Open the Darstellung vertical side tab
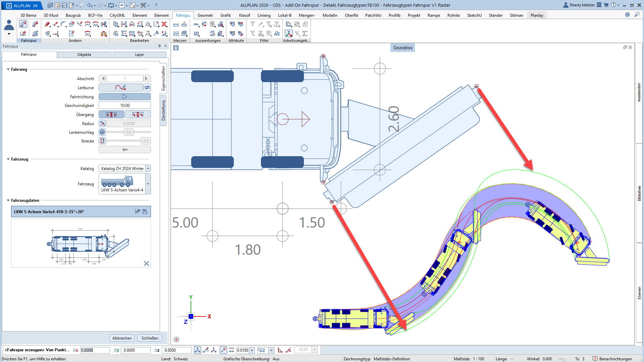This screenshot has width=644, height=362. 163,111
